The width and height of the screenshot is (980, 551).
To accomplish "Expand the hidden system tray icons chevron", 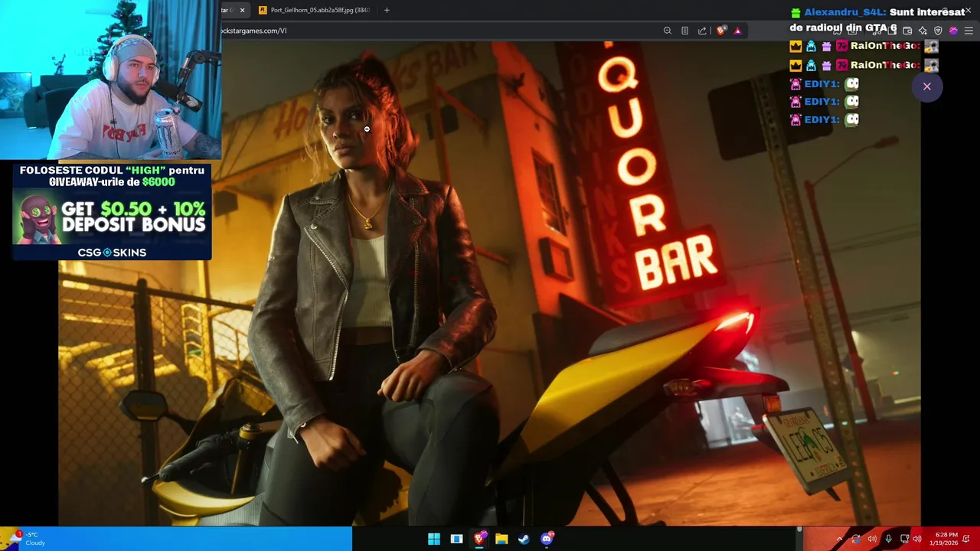I will tap(839, 539).
